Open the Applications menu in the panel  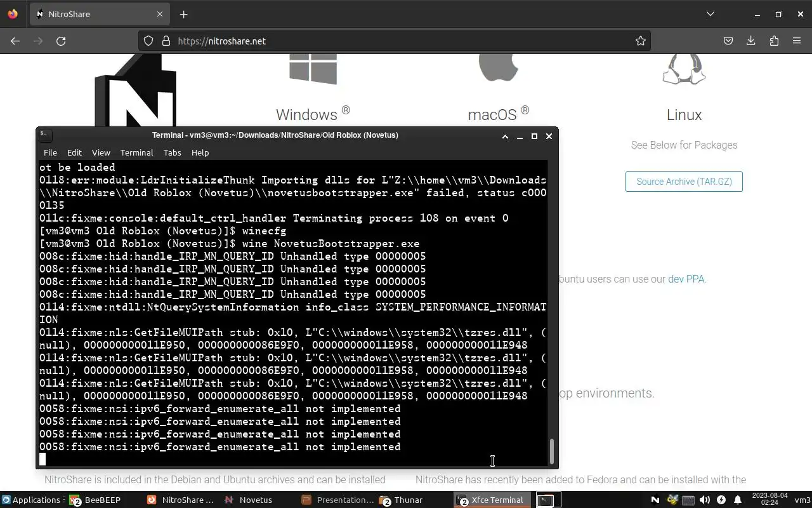coord(31,500)
